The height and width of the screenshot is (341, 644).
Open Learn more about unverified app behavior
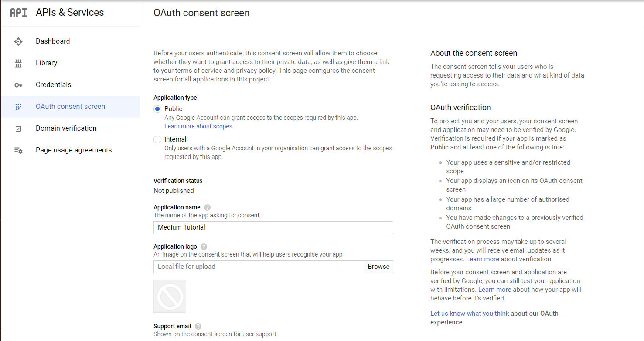(x=494, y=290)
